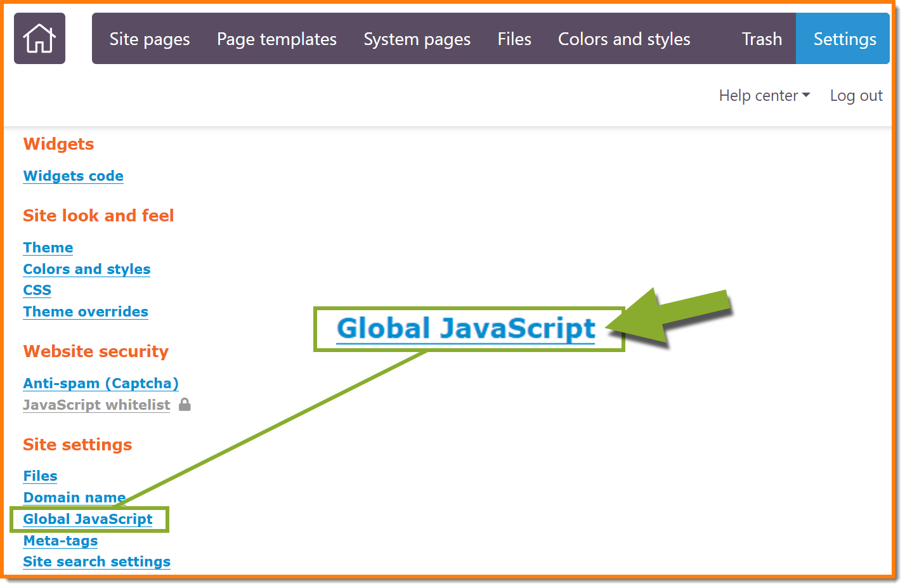Screen dimensions: 905x588
Task: Open Anti-spam (Captcha) settings
Action: point(101,383)
